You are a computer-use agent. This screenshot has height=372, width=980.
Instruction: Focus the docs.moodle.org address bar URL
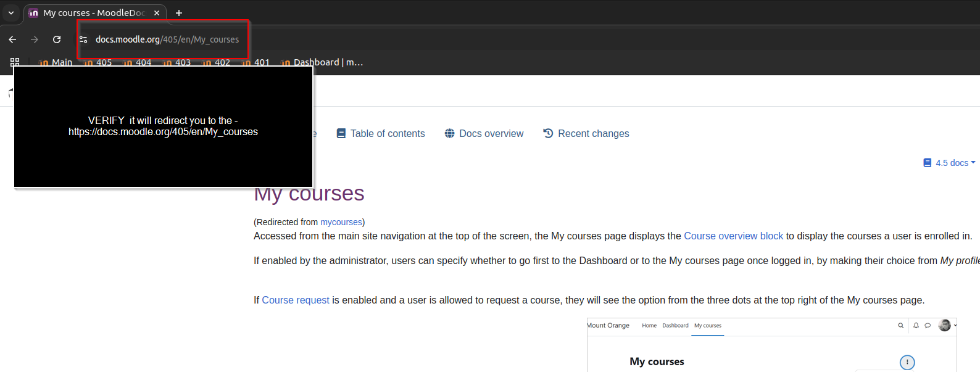167,39
